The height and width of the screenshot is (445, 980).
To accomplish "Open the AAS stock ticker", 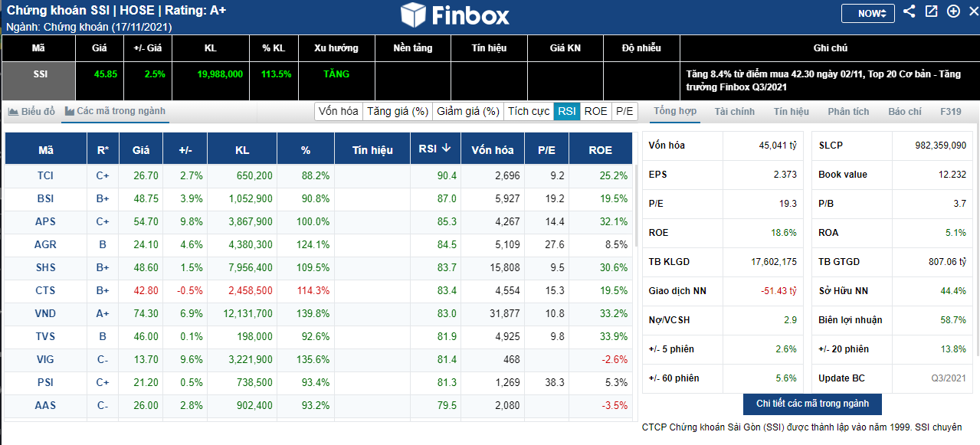I will tap(46, 405).
